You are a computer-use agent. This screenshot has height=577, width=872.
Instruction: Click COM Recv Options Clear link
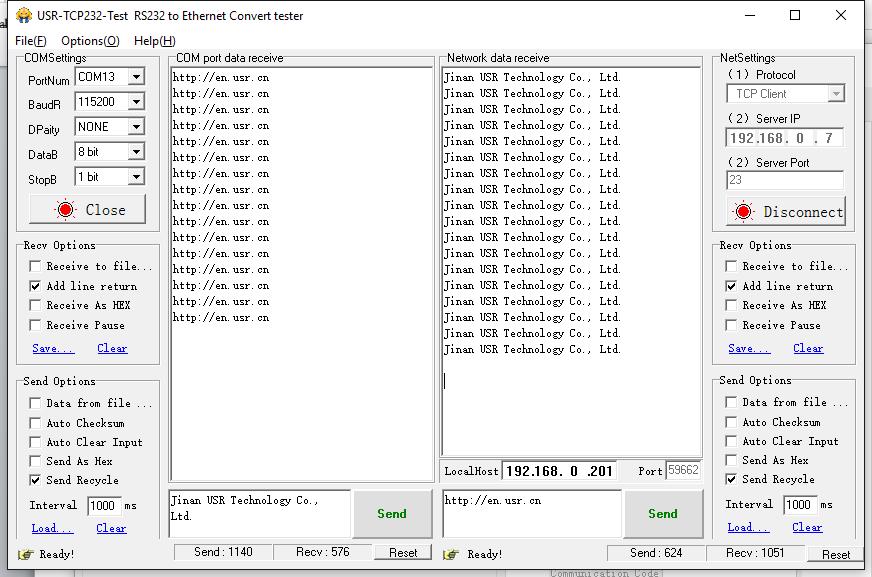point(112,349)
